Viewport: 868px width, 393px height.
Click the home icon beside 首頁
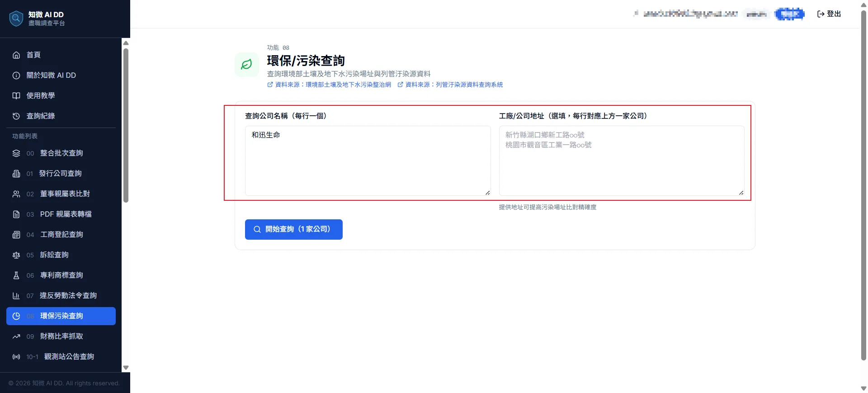[x=16, y=55]
